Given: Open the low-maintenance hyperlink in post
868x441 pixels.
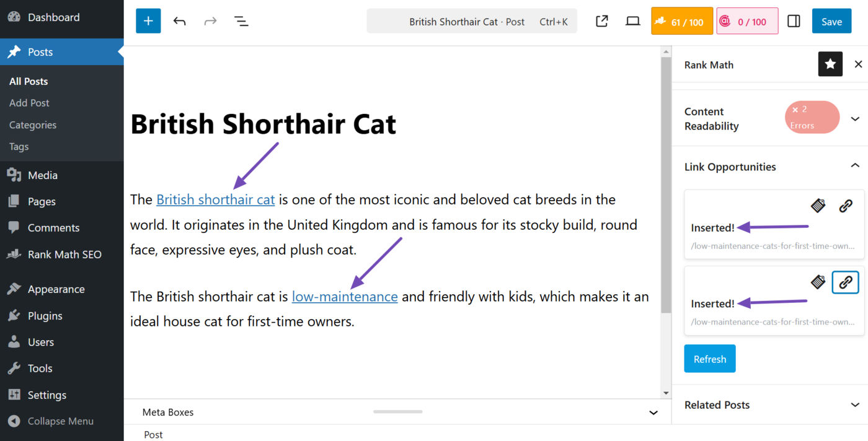Looking at the screenshot, I should [345, 296].
